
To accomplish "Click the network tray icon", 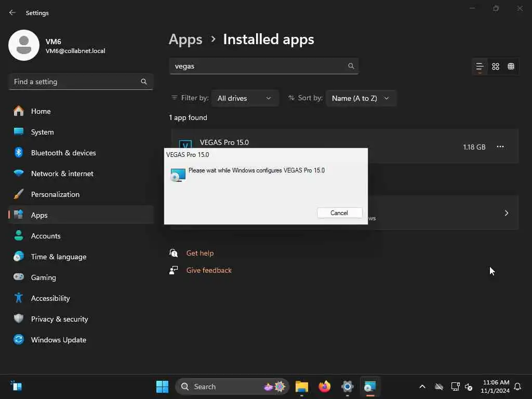I will [x=455, y=387].
